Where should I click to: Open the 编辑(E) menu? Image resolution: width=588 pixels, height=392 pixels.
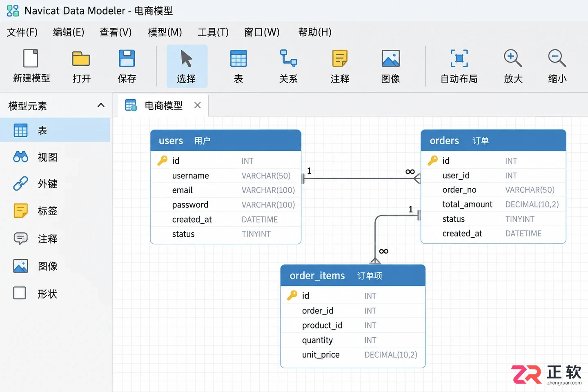tap(69, 32)
